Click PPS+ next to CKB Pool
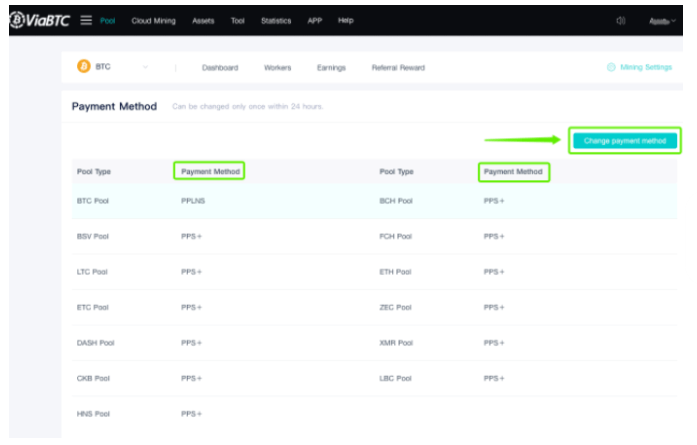The height and width of the screenshot is (445, 697). 191,379
